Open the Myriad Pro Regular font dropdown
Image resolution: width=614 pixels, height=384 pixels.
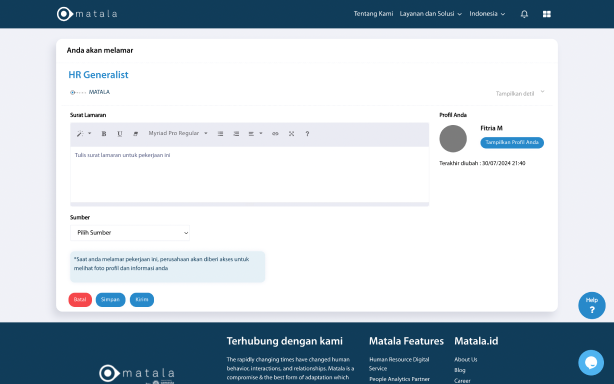178,133
